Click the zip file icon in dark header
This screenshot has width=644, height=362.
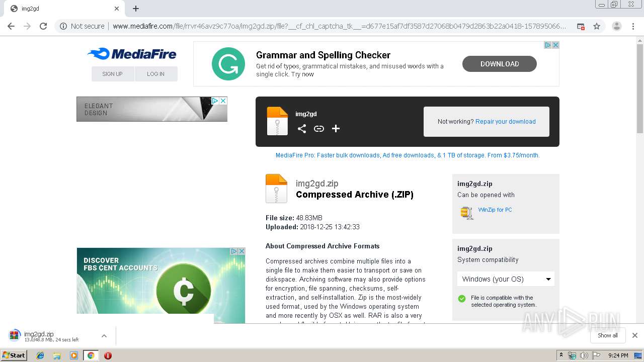pyautogui.click(x=277, y=121)
